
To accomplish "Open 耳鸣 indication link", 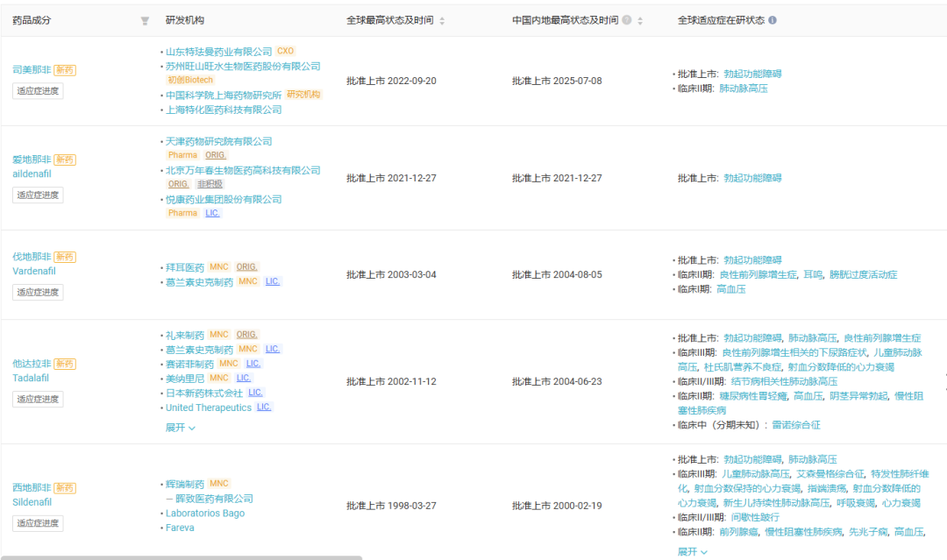I will coord(813,274).
